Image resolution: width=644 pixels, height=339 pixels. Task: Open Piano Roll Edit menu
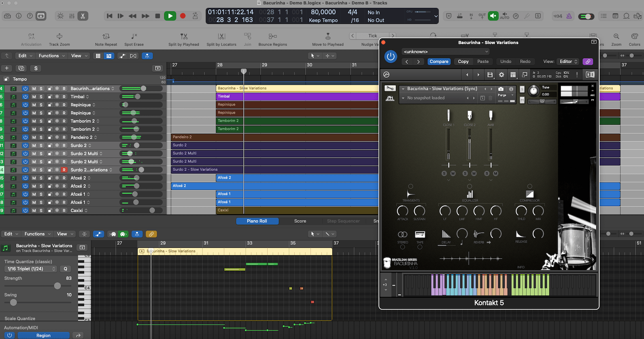[11, 234]
